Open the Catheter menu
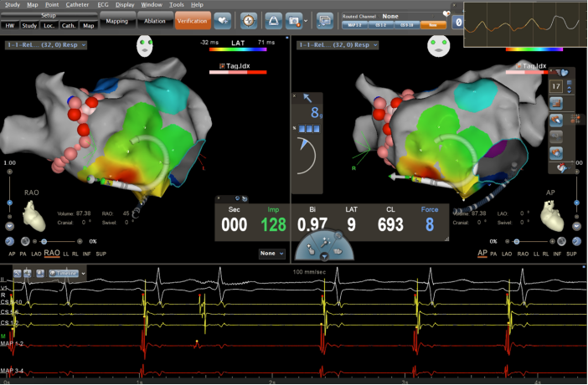 pyautogui.click(x=76, y=4)
